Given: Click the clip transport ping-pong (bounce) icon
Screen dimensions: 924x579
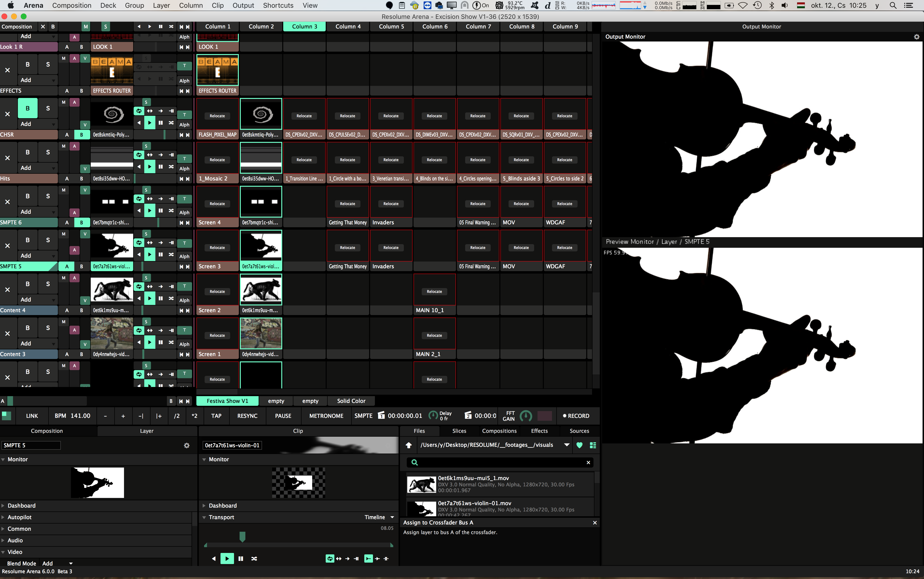Looking at the screenshot, I should coord(338,559).
